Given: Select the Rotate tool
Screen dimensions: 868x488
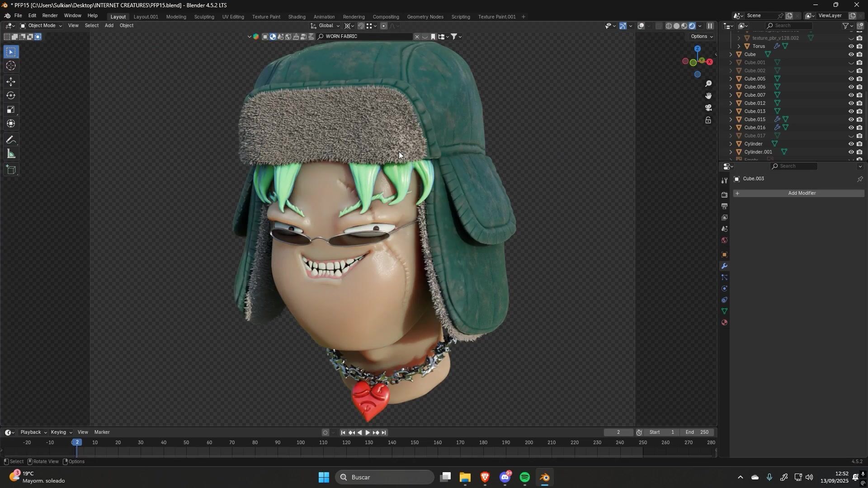Looking at the screenshot, I should tap(11, 96).
